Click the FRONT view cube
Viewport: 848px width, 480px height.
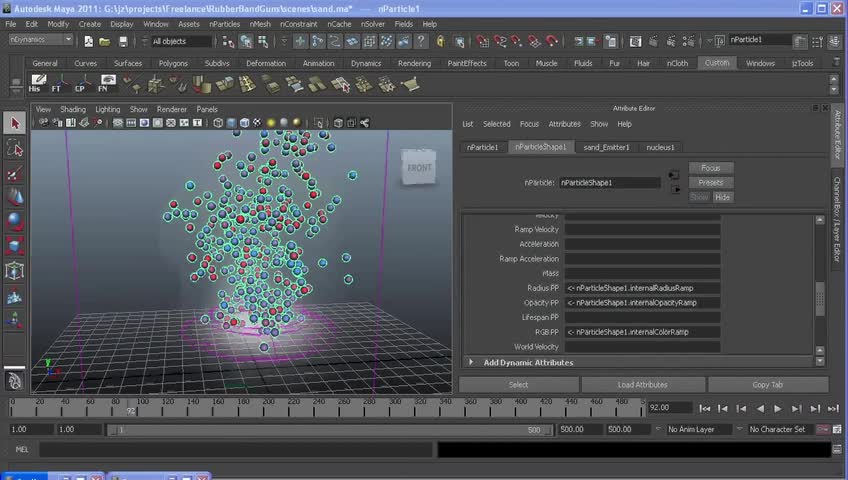click(x=419, y=168)
